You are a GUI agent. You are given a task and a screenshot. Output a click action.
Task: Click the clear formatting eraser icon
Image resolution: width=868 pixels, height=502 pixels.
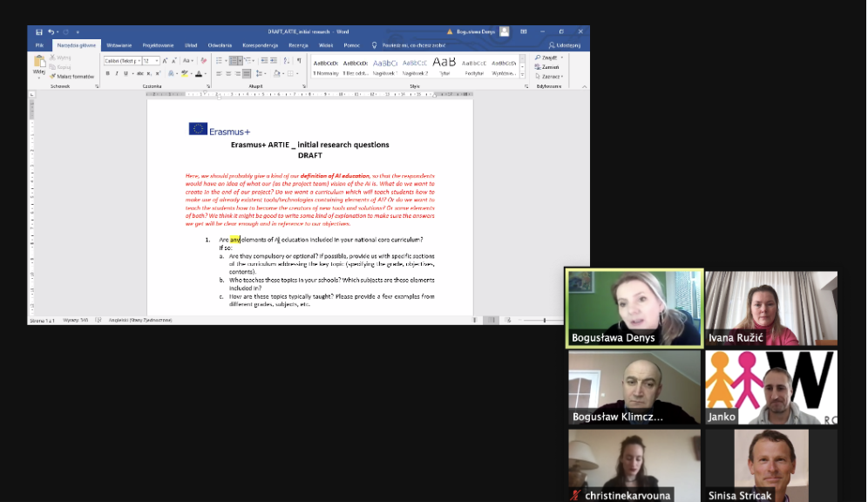(x=204, y=61)
